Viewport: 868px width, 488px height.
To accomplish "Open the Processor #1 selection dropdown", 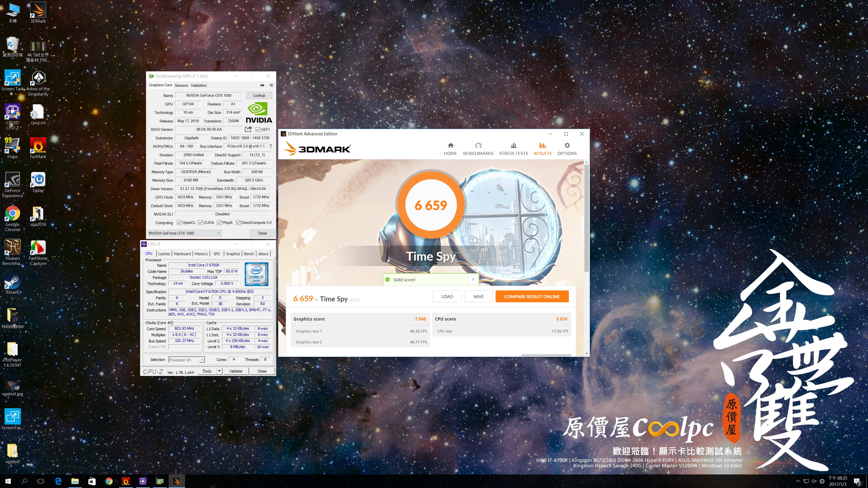I will 186,360.
